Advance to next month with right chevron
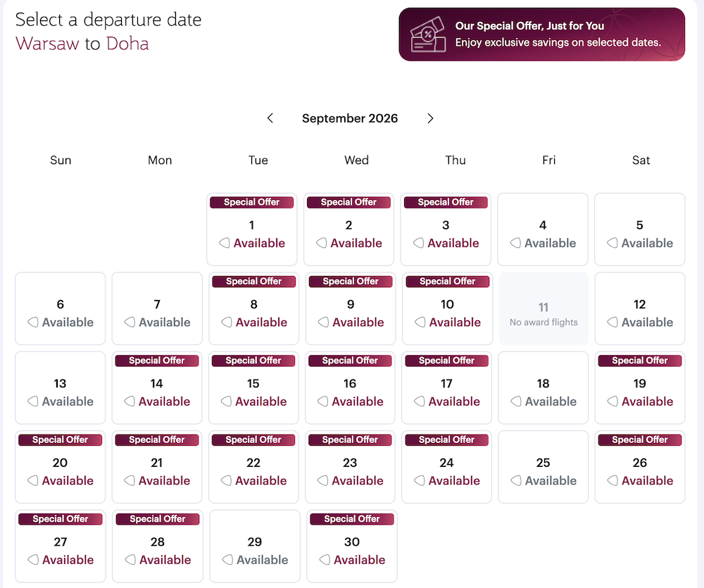This screenshot has height=588, width=704. coord(430,118)
